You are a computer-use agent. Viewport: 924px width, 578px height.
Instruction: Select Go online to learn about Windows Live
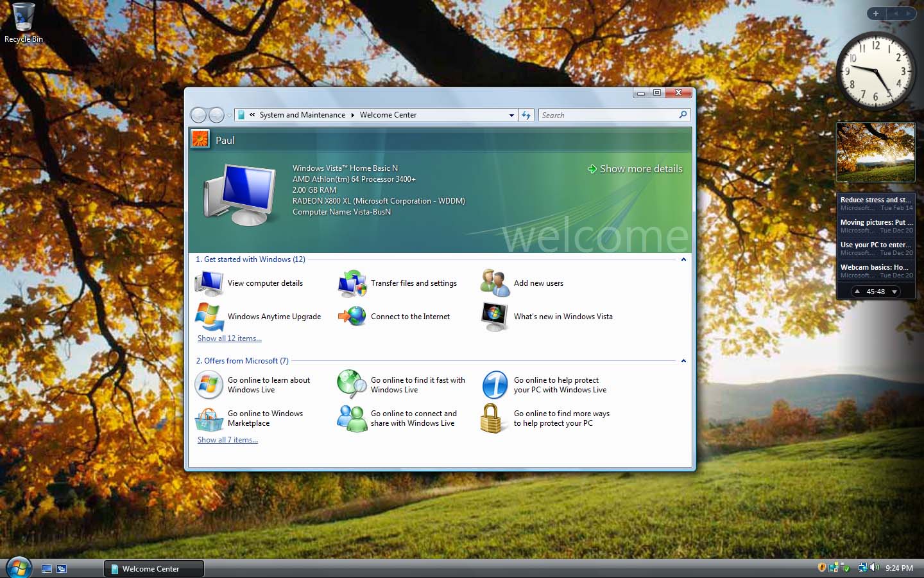253,385
